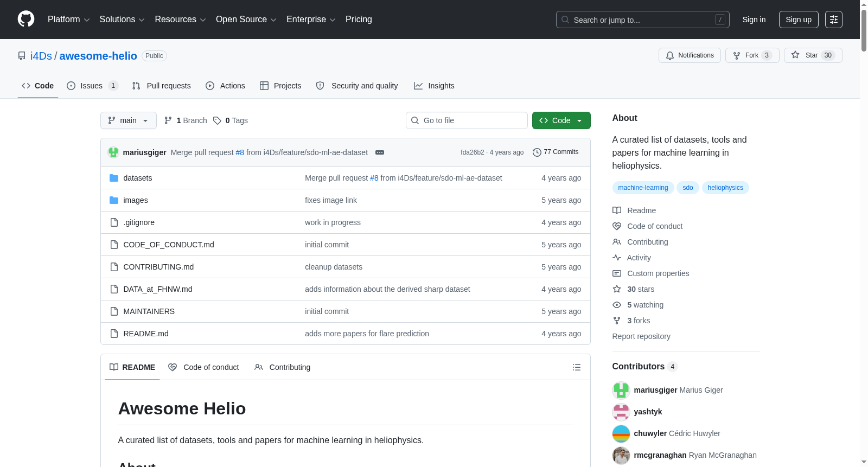Select the Code of conduct README tab

pos(203,367)
